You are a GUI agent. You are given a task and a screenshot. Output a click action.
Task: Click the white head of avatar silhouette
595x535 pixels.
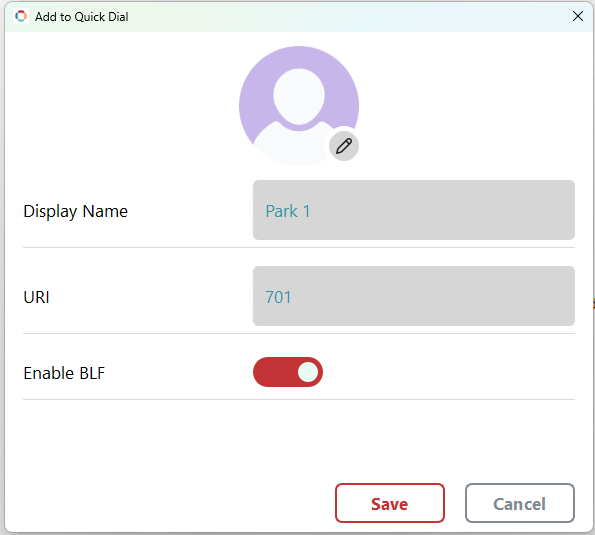[299, 96]
